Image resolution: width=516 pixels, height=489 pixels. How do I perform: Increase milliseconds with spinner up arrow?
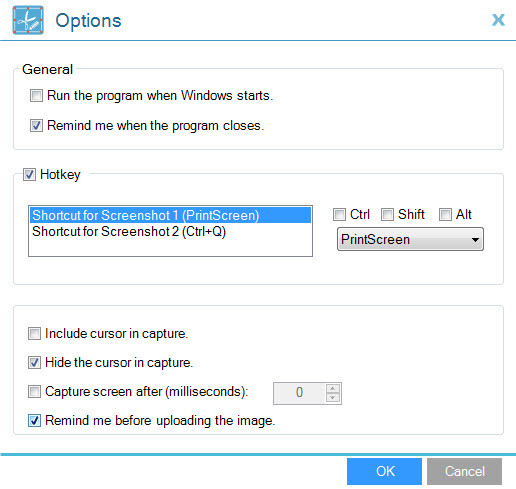[333, 389]
